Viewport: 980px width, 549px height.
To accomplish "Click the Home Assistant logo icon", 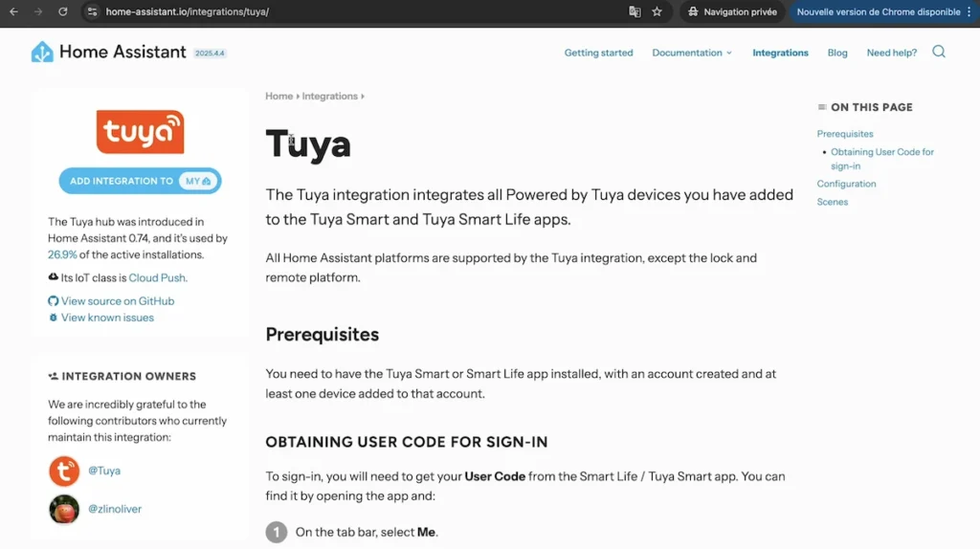I will (42, 52).
